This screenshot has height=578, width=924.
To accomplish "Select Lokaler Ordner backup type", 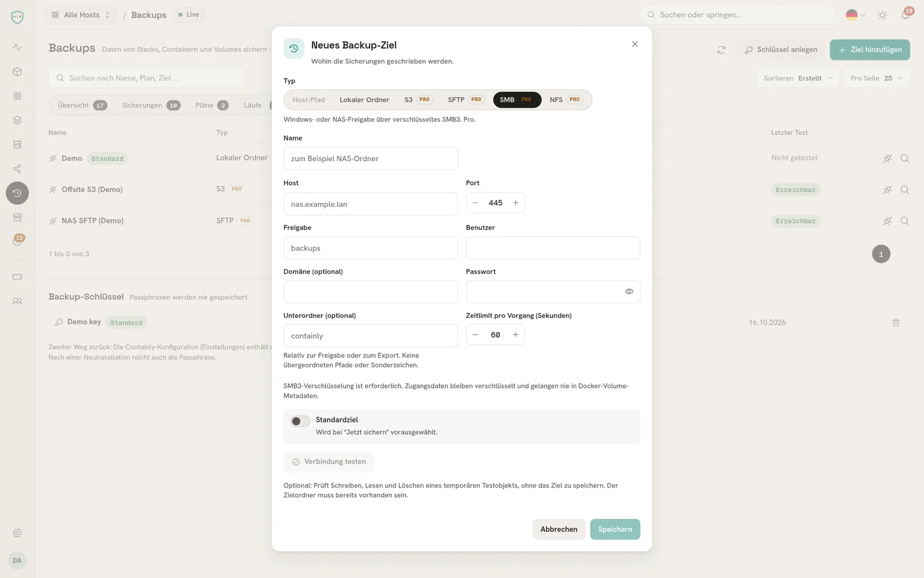I will click(x=364, y=100).
